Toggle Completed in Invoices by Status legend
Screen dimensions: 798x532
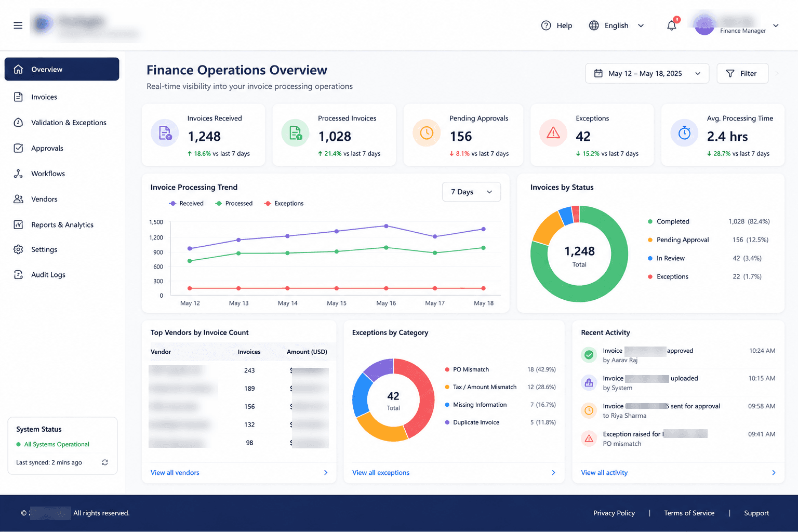669,221
